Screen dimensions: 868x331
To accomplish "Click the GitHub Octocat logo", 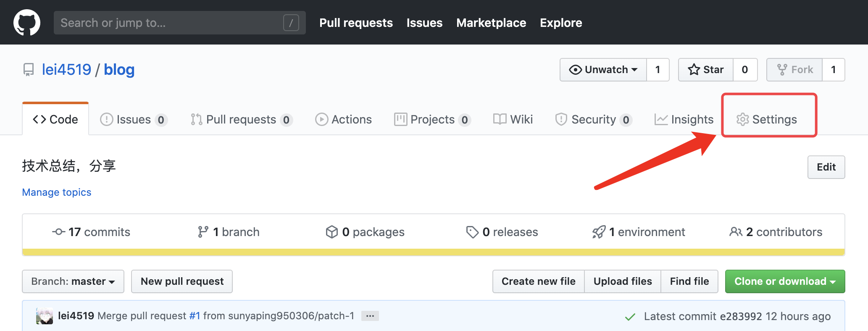I will (27, 23).
